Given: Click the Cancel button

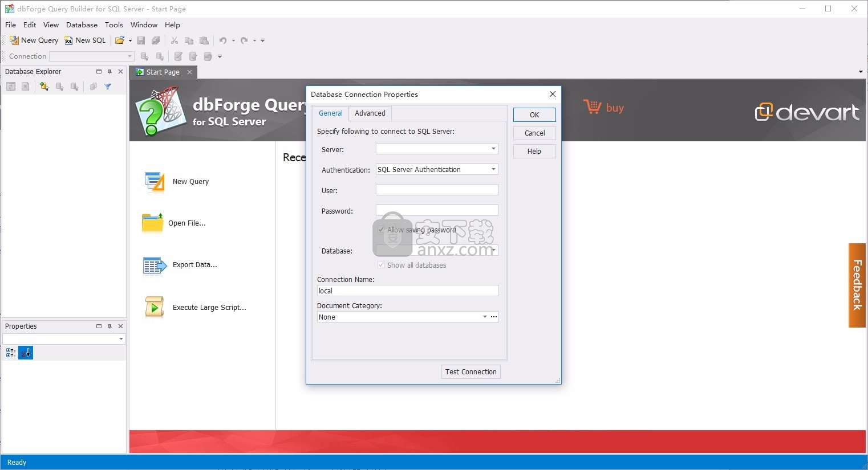Looking at the screenshot, I should (x=534, y=133).
